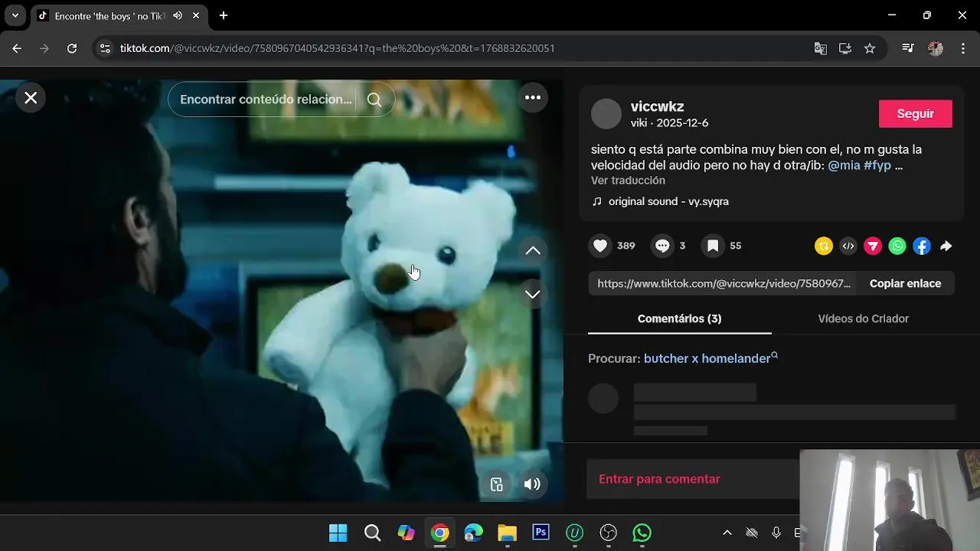Open OBS Studio from taskbar

pyautogui.click(x=609, y=533)
